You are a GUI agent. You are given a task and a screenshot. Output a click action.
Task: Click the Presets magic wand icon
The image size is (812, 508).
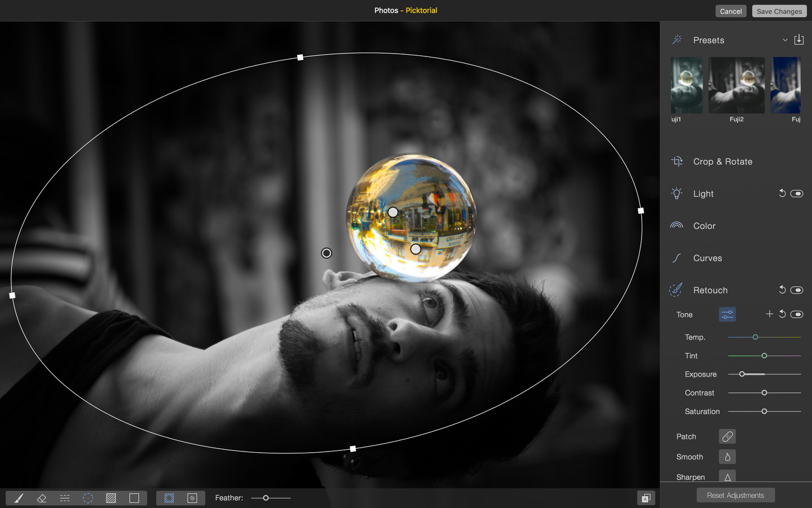pyautogui.click(x=677, y=40)
